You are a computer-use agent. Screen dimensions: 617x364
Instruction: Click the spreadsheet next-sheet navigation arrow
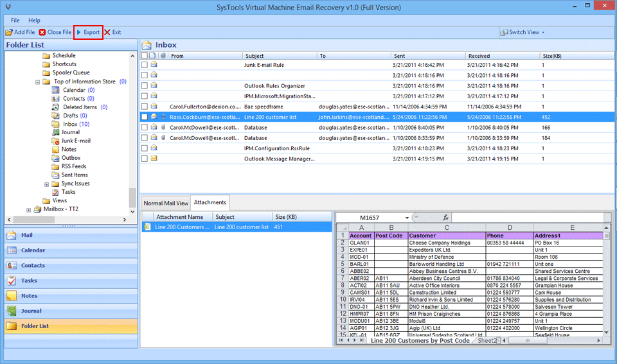[355, 340]
